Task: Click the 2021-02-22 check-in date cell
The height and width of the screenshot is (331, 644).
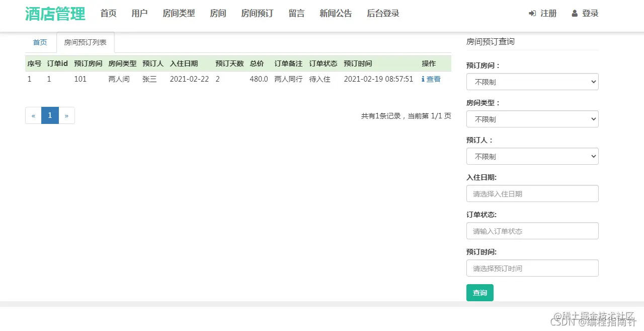Action: tap(189, 79)
